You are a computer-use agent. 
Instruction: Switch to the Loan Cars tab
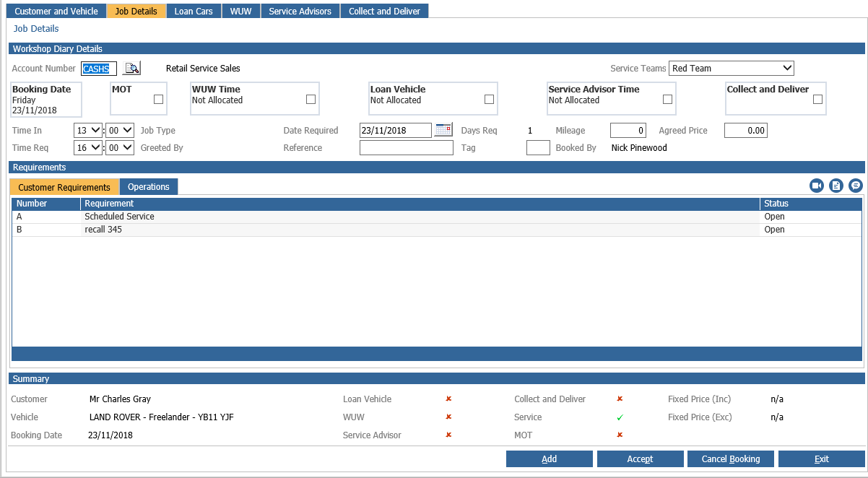pos(194,11)
